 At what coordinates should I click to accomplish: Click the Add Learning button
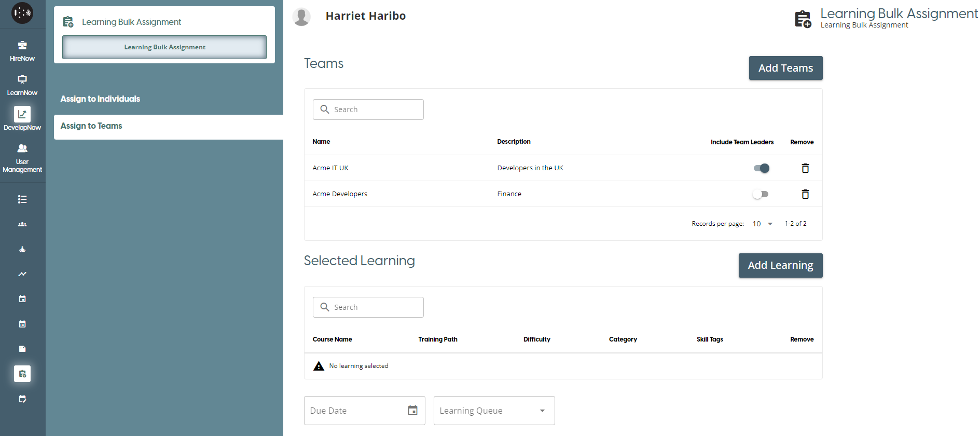point(780,265)
